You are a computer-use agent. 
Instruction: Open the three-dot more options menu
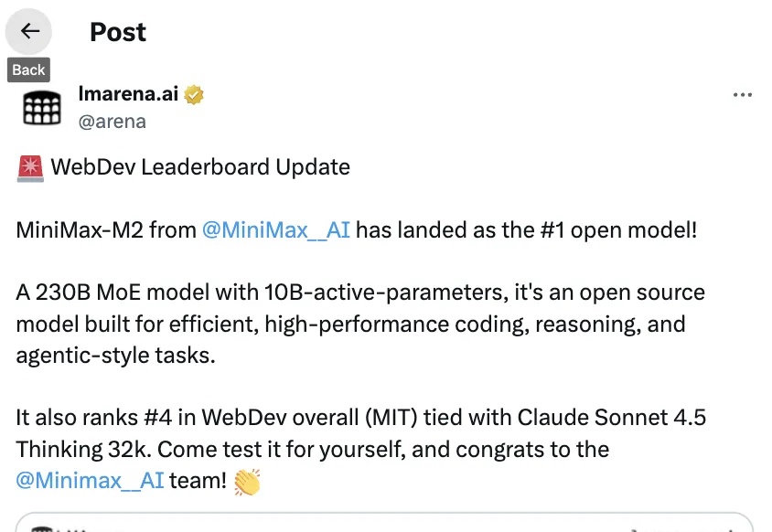(x=743, y=95)
